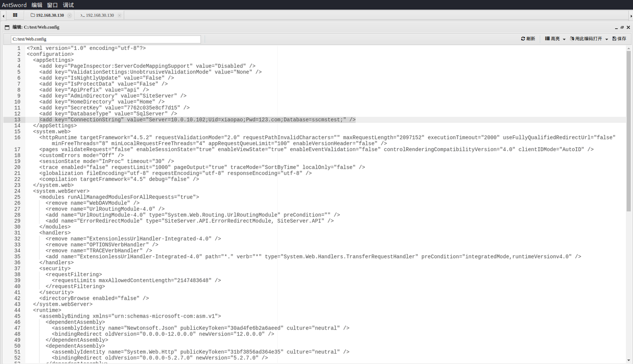Open the home grid icon tab
633x364 pixels.
(x=15, y=15)
